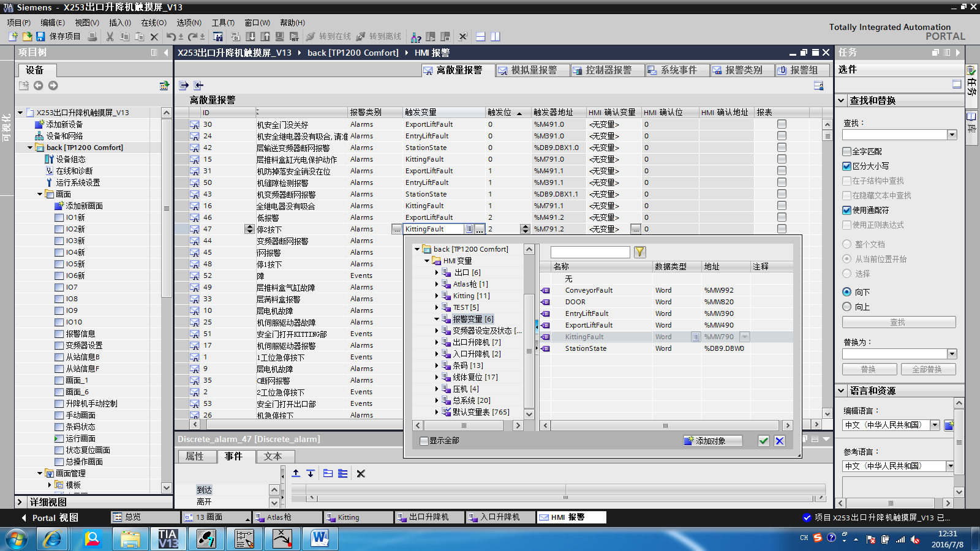Check report box for alarm ID 47

(x=782, y=229)
